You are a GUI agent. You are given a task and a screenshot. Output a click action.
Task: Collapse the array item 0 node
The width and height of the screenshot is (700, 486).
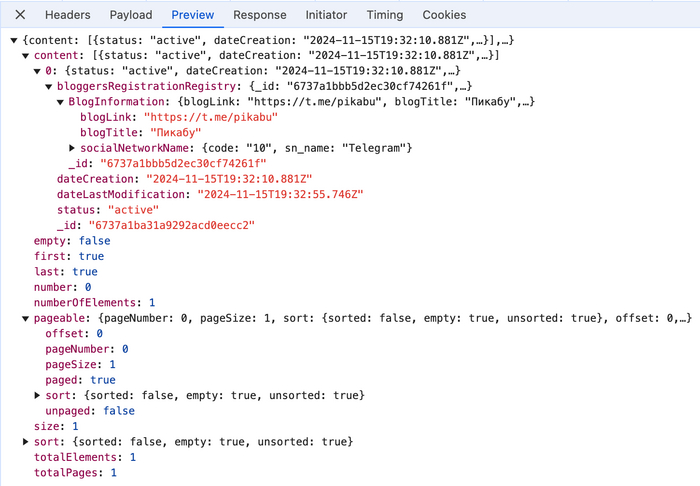[x=38, y=71]
